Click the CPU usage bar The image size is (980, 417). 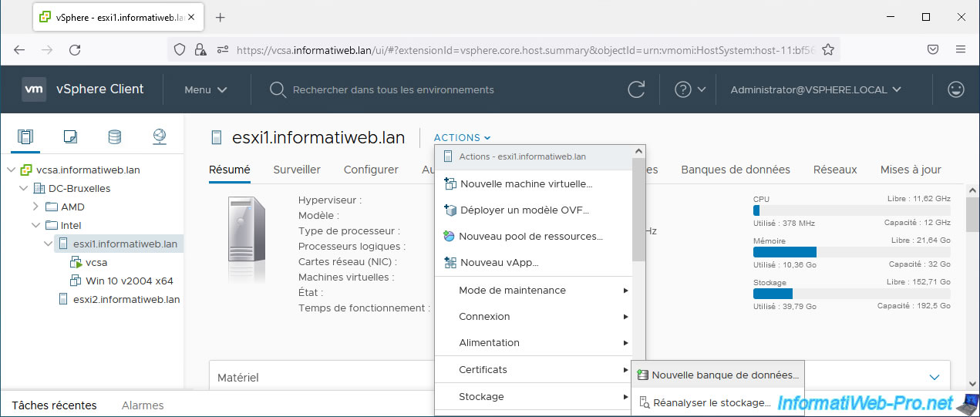pos(851,210)
